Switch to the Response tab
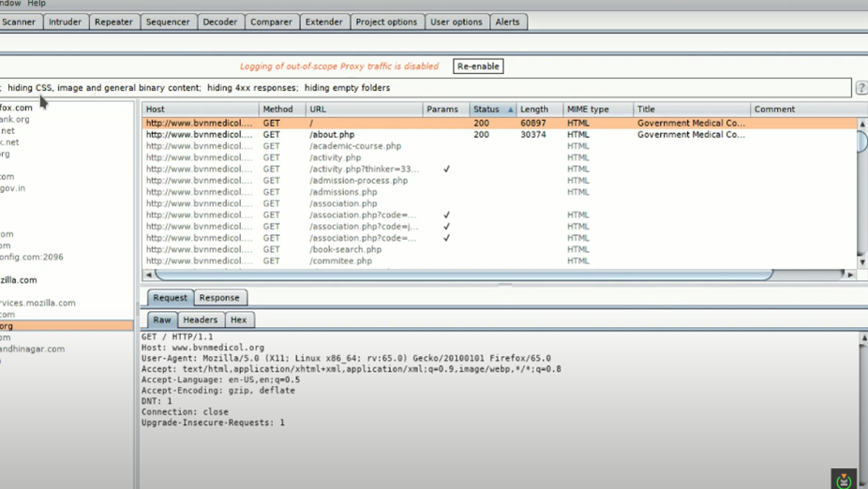 (x=219, y=298)
